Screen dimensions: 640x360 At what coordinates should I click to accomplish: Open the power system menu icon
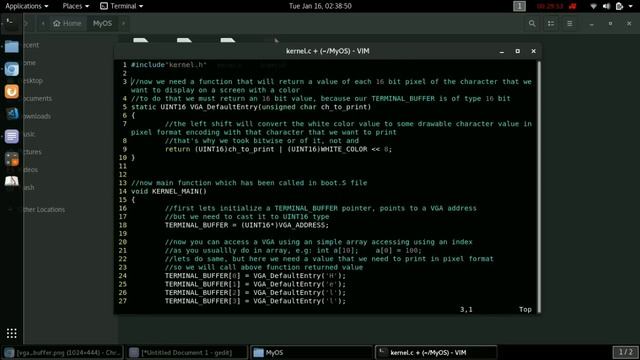click(619, 6)
